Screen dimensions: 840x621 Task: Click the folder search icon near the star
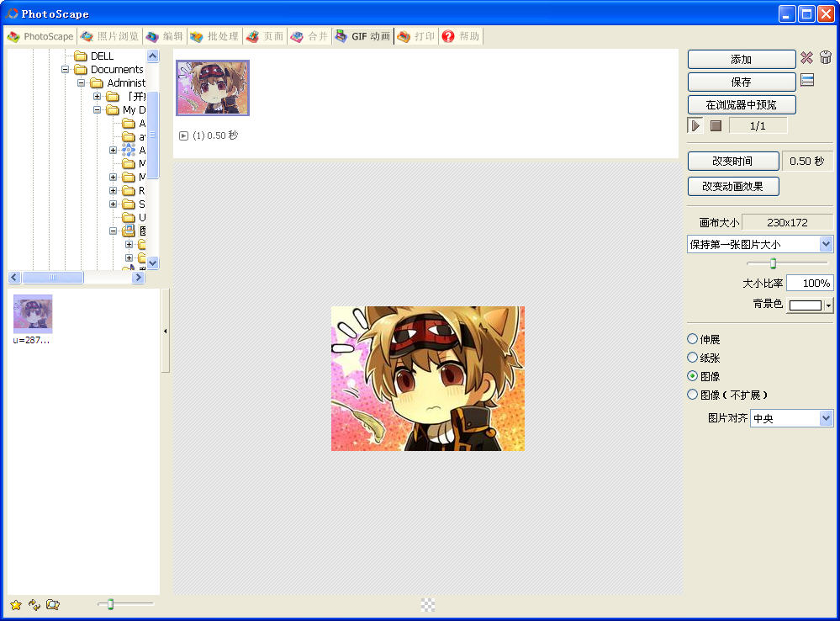click(x=52, y=605)
